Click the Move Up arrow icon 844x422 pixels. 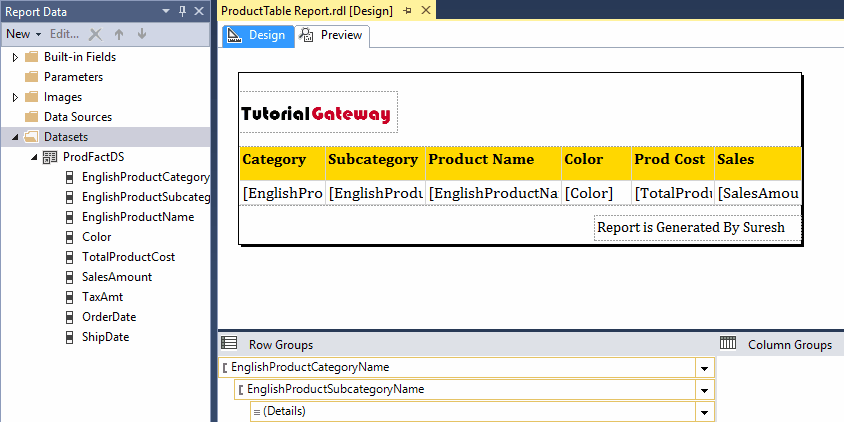(x=119, y=34)
